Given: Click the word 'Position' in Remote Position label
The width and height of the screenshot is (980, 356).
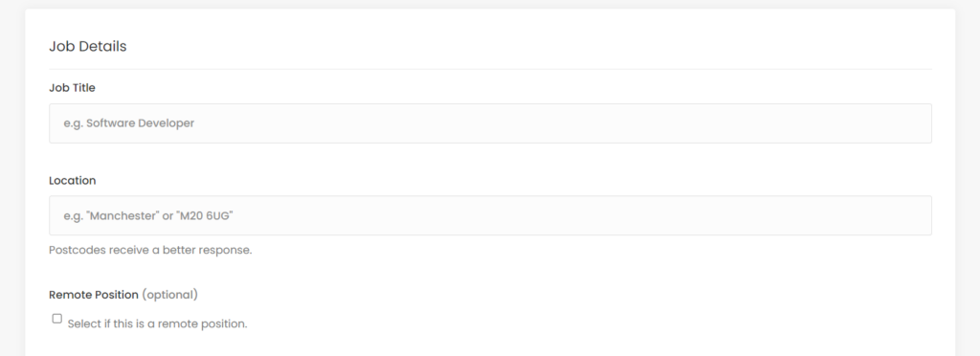Looking at the screenshot, I should tap(116, 295).
